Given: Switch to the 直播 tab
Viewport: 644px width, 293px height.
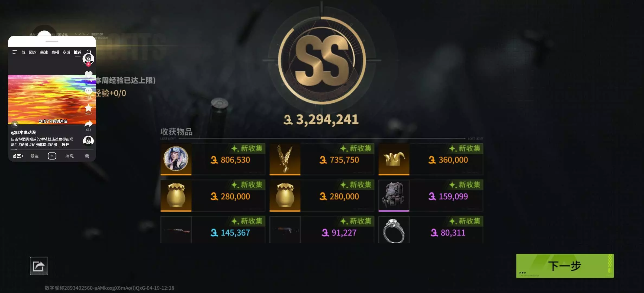Looking at the screenshot, I should click(55, 52).
